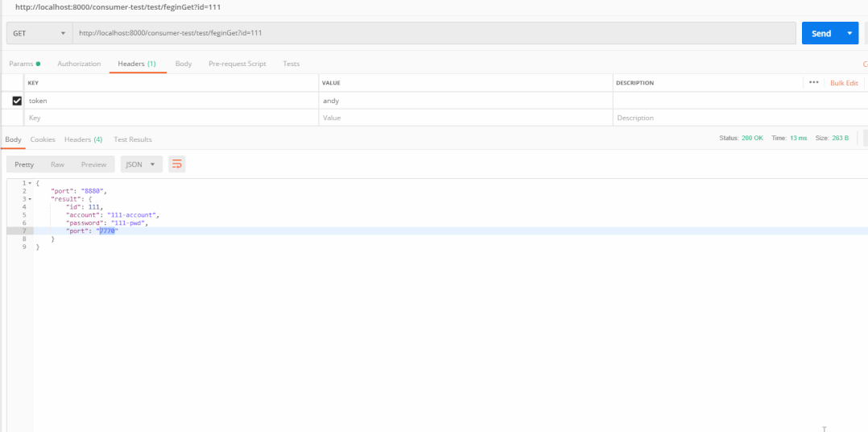Open the JSON format dropdown
Viewport: 868px width, 432px height.
click(x=142, y=164)
